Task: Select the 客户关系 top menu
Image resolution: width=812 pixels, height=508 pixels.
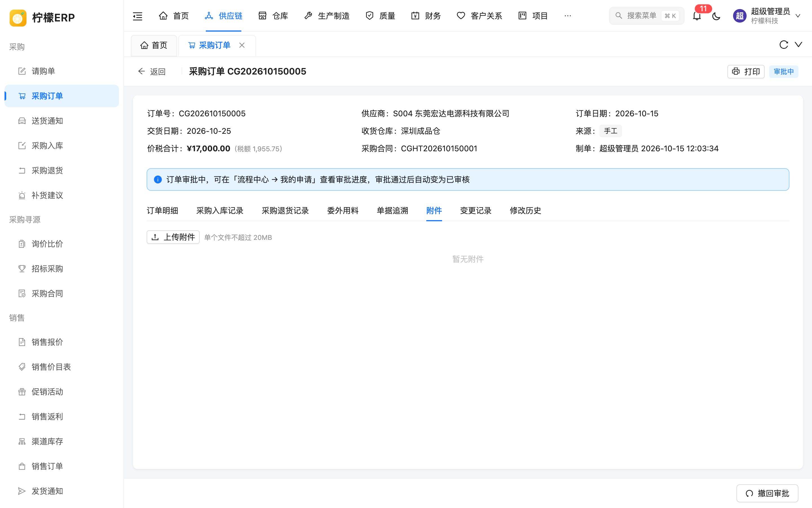Action: coord(480,16)
